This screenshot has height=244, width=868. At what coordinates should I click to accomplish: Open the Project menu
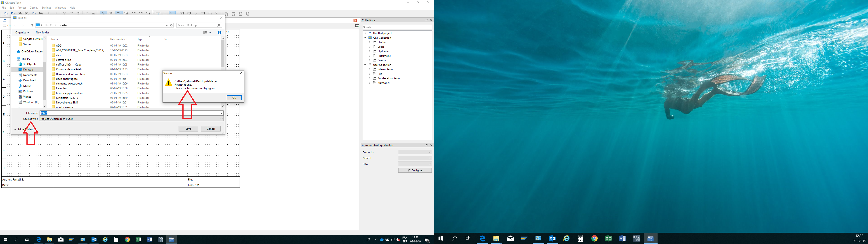(21, 7)
